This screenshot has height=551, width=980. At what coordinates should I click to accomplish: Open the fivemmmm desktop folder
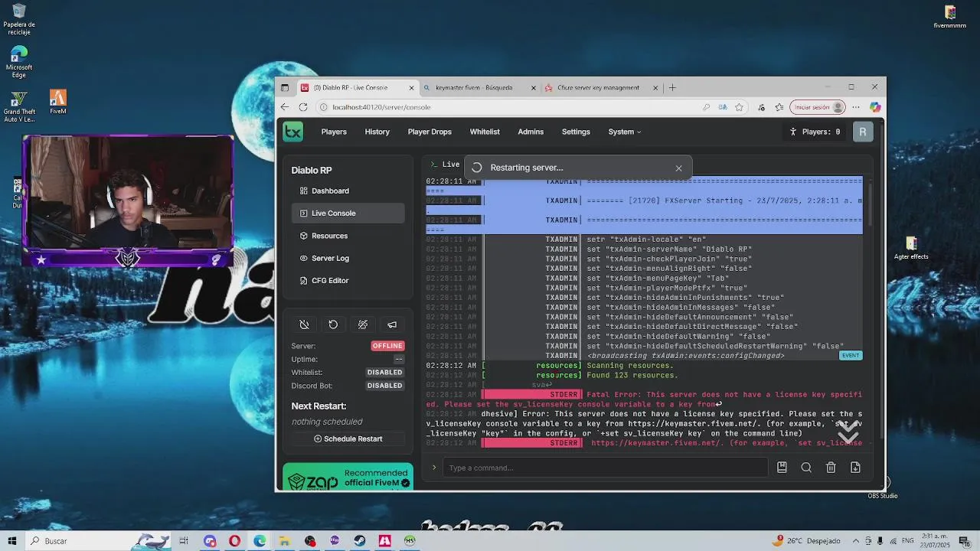pos(950,17)
